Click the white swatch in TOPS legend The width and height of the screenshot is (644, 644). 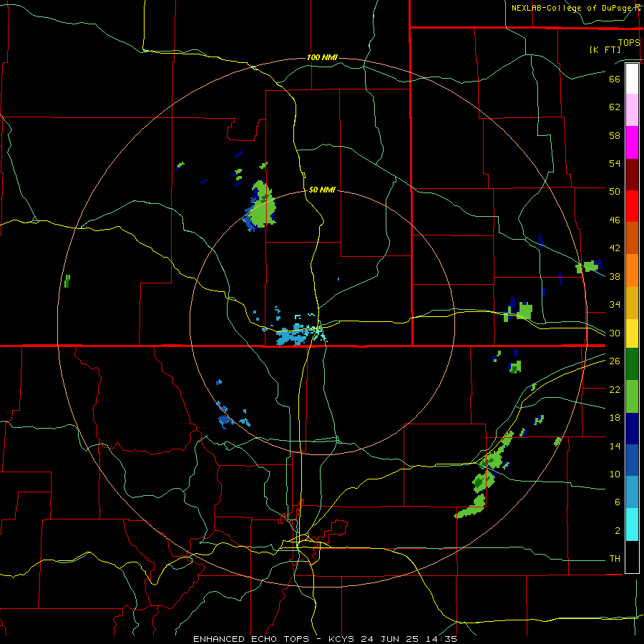coord(632,79)
